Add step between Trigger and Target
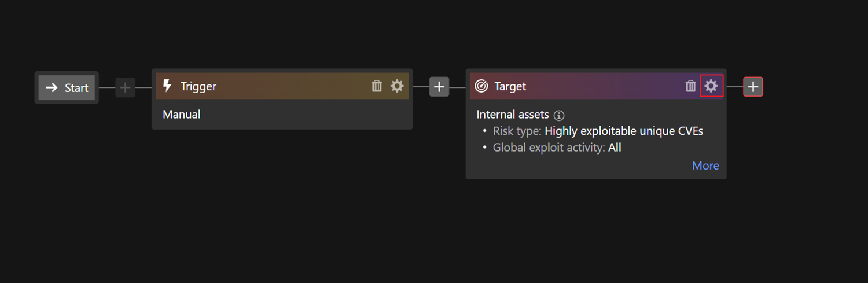868x283 pixels. [x=439, y=87]
